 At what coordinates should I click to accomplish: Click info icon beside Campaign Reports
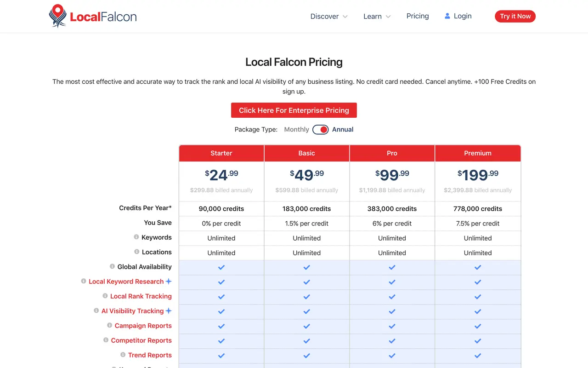(109, 325)
